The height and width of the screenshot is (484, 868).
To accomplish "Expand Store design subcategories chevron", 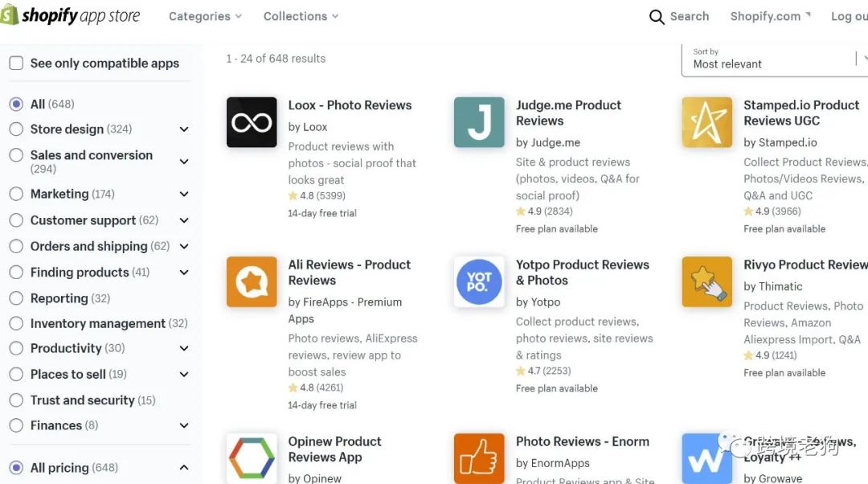I will click(x=184, y=129).
